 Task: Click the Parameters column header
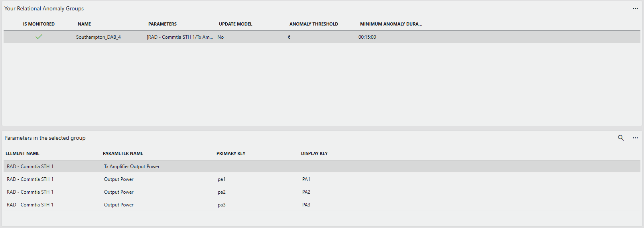tap(162, 24)
